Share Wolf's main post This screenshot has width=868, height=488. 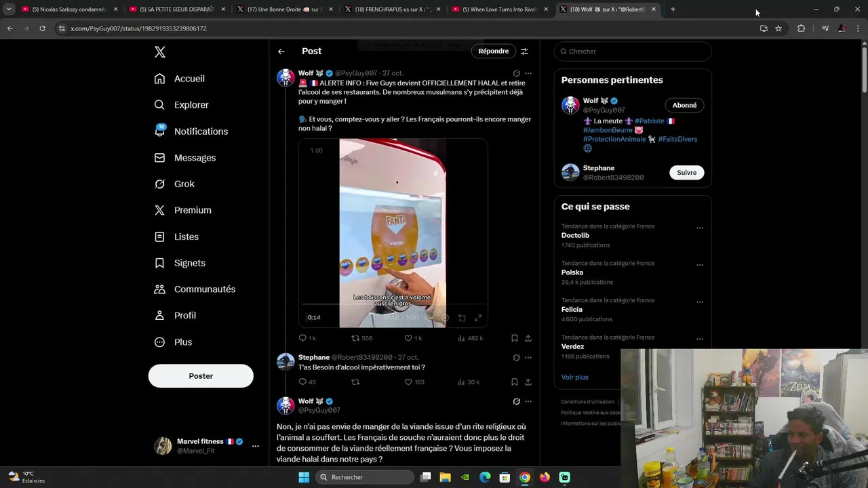coord(528,338)
